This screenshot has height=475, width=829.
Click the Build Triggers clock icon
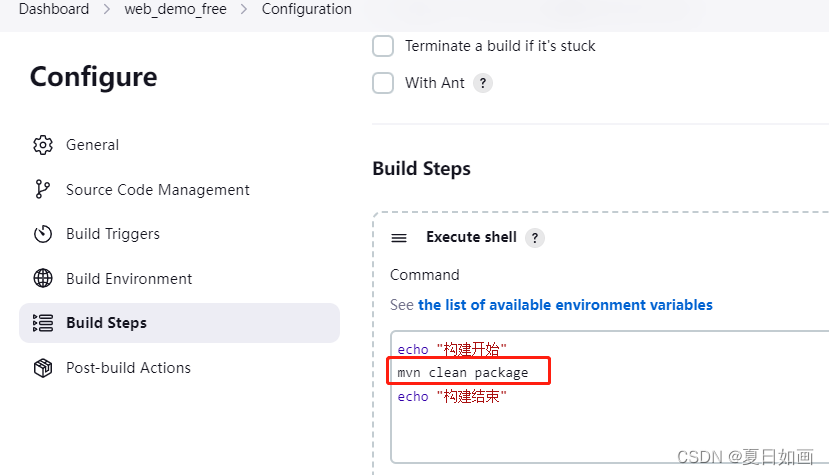(42, 234)
